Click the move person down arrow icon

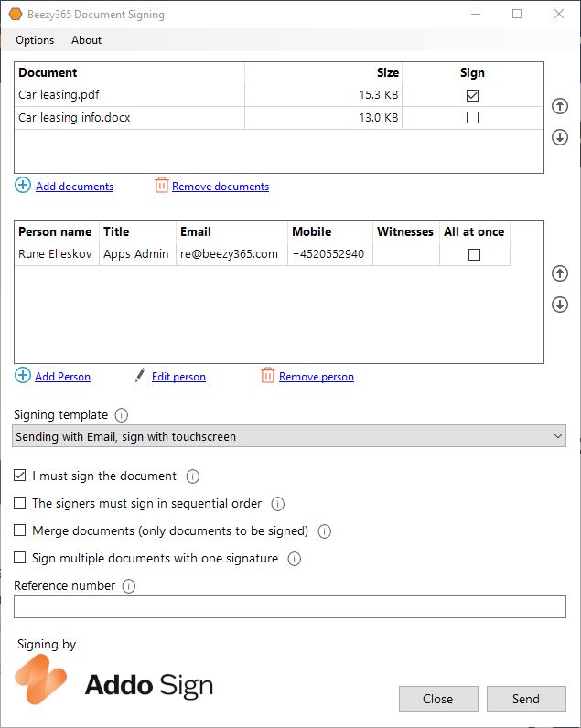(560, 305)
